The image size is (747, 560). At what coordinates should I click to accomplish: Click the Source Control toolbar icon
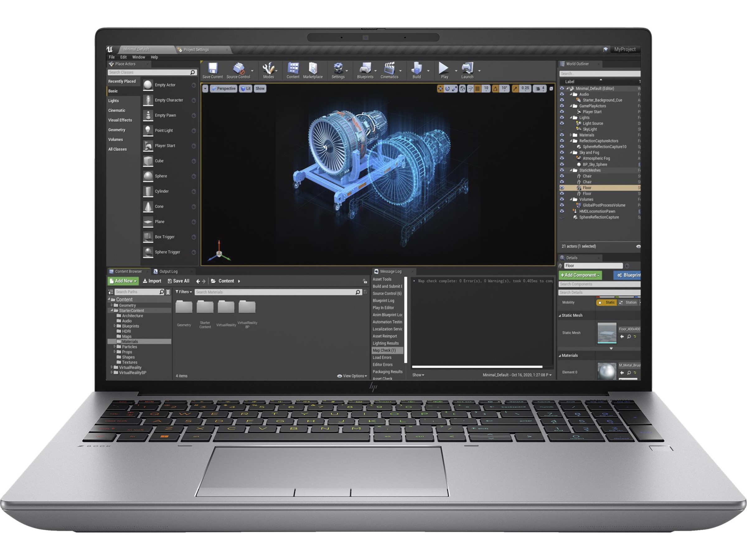click(x=238, y=69)
